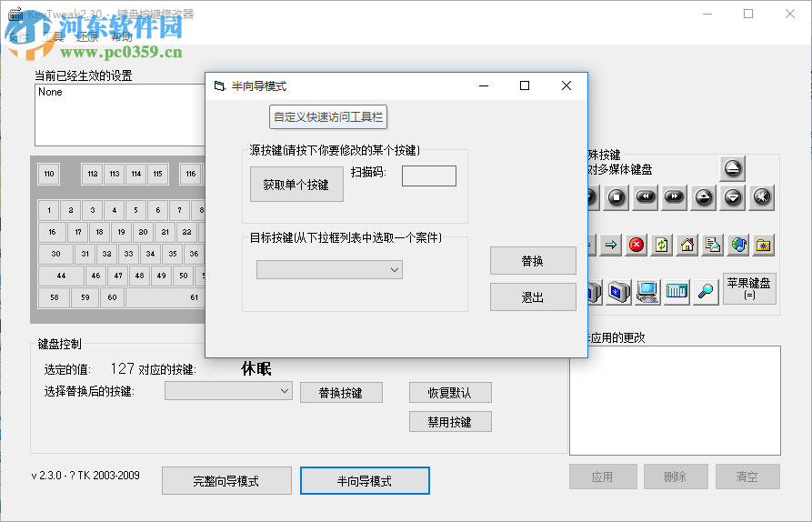Click the house home page key icon
Image resolution: width=812 pixels, height=522 pixels.
[x=687, y=245]
